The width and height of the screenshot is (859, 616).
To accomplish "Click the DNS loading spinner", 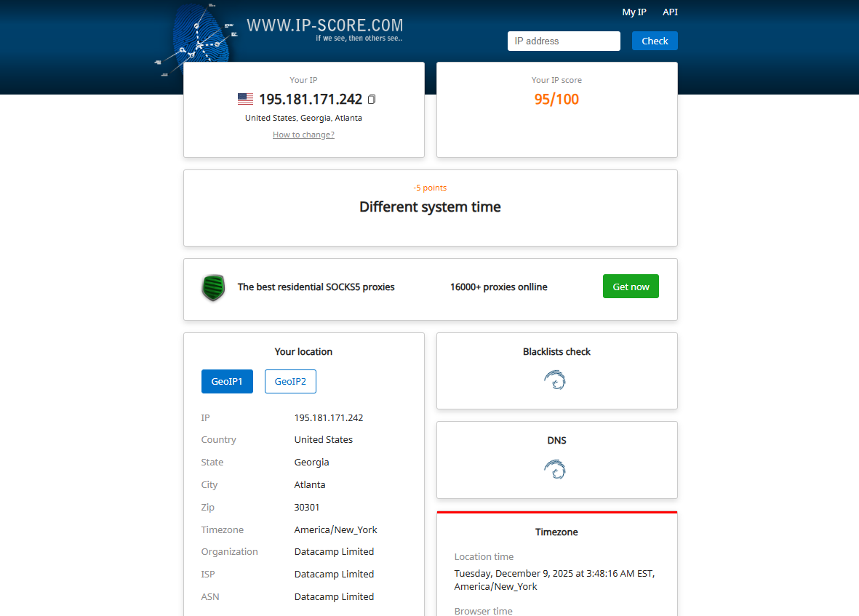I will (x=556, y=469).
